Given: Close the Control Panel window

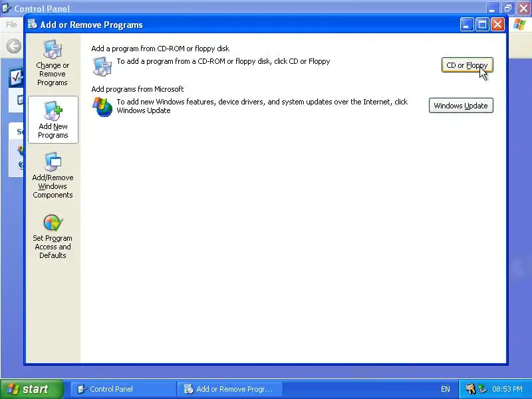Looking at the screenshot, I should pos(523,8).
